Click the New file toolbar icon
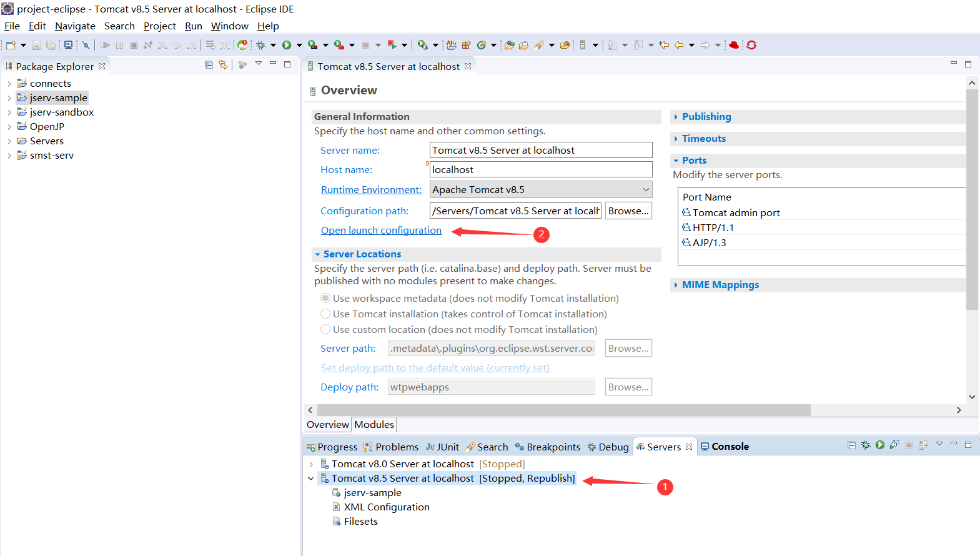 (11, 45)
